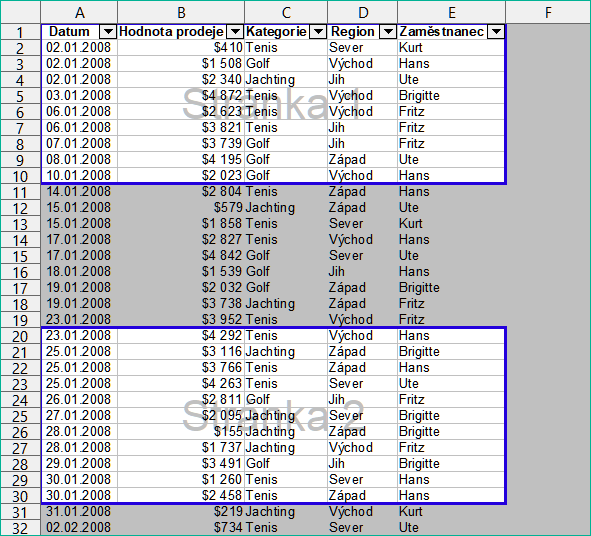Select column D header
This screenshot has height=536, width=591.
(x=363, y=12)
